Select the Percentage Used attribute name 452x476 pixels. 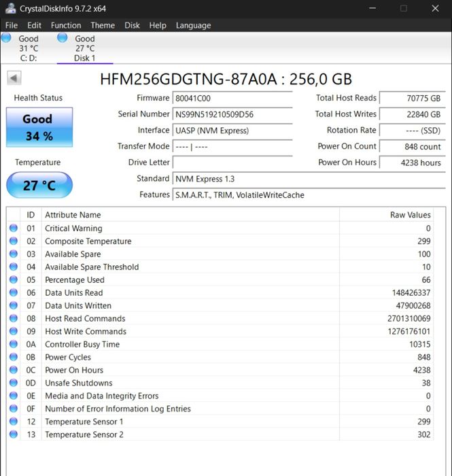(x=75, y=279)
